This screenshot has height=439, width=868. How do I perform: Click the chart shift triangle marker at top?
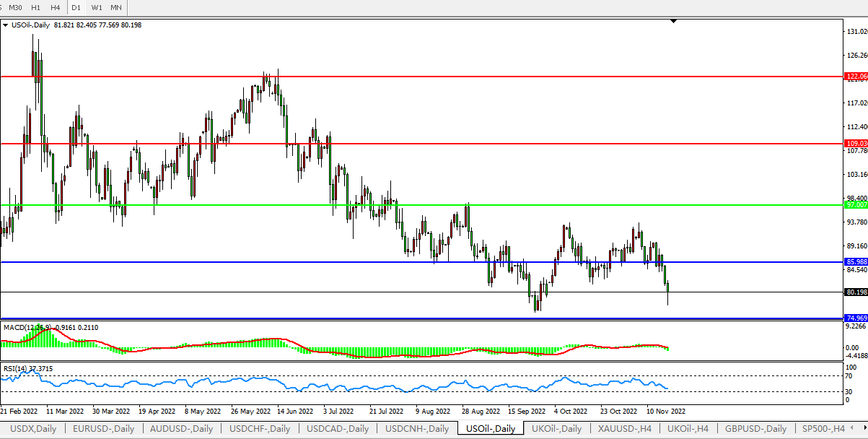click(673, 22)
